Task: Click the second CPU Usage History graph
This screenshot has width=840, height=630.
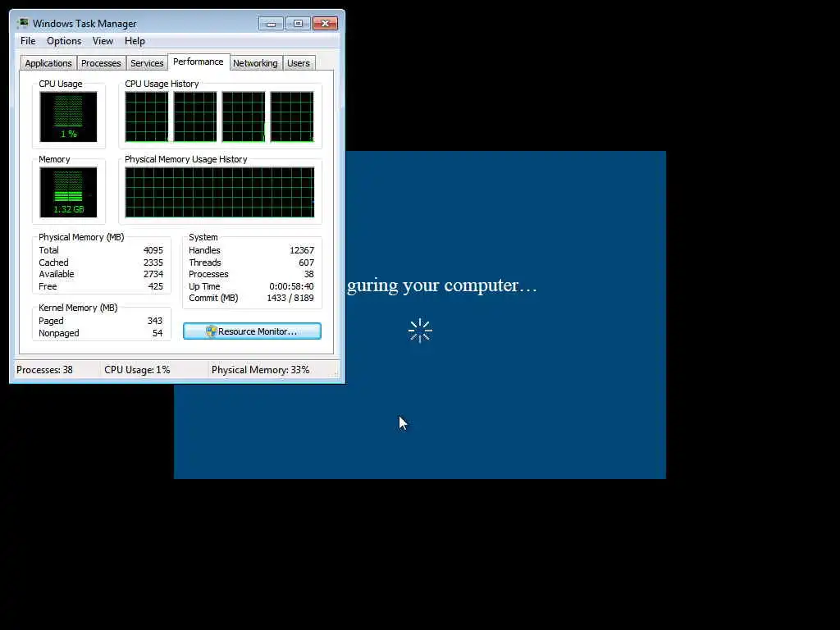Action: (x=195, y=116)
